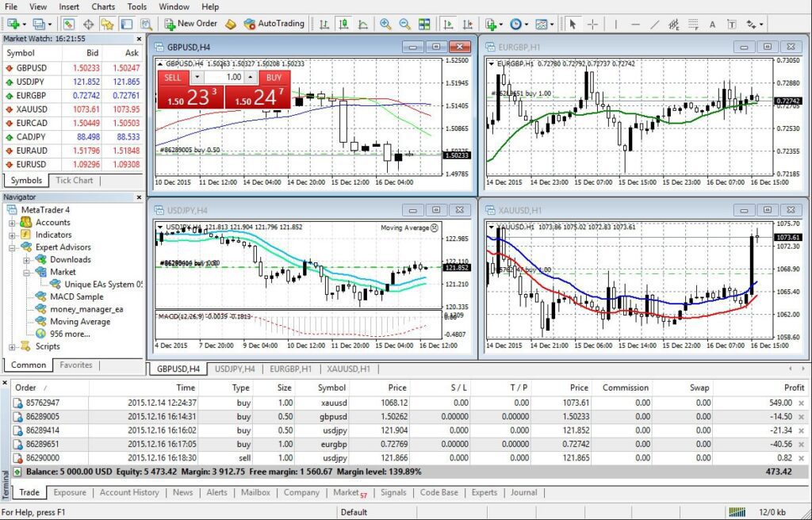Toggle the Market Watch window icon
Screen dimensions: 812x520
click(x=69, y=24)
